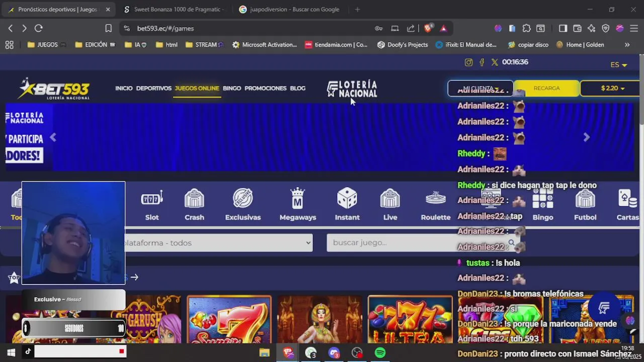Open the Blog menu item

[x=297, y=88]
